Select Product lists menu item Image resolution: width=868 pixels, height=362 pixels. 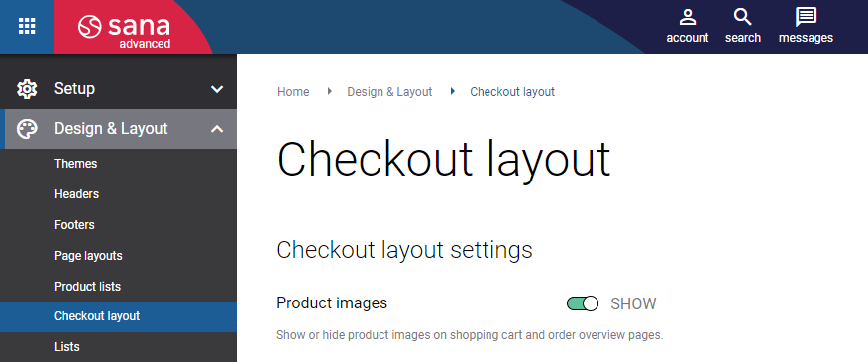87,287
